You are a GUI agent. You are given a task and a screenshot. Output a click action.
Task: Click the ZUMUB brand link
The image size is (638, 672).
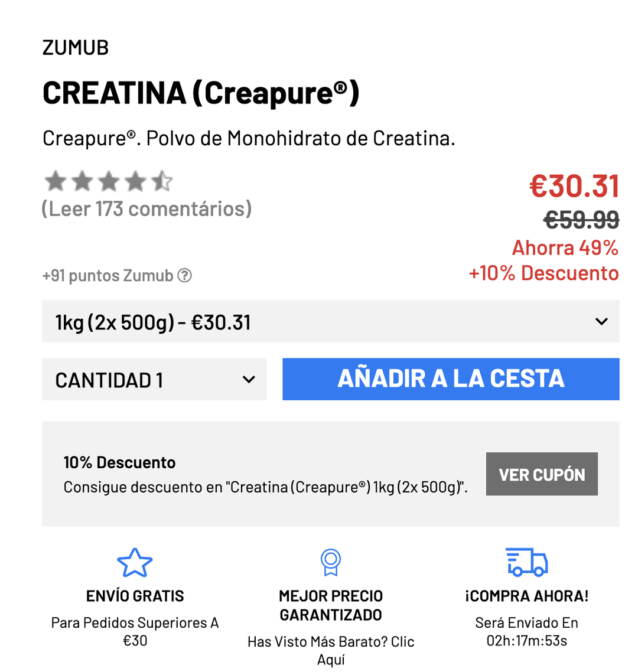pos(76,48)
